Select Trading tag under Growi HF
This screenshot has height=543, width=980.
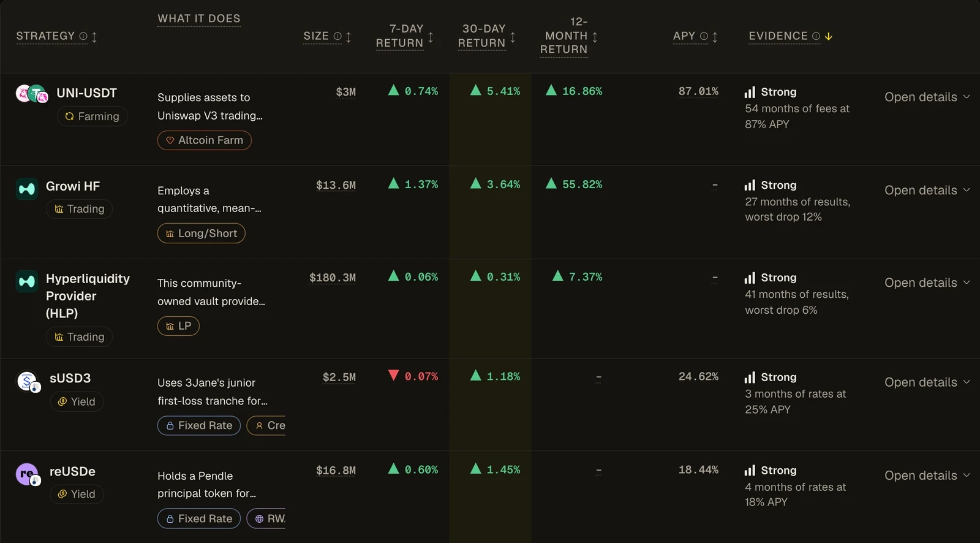pos(79,209)
